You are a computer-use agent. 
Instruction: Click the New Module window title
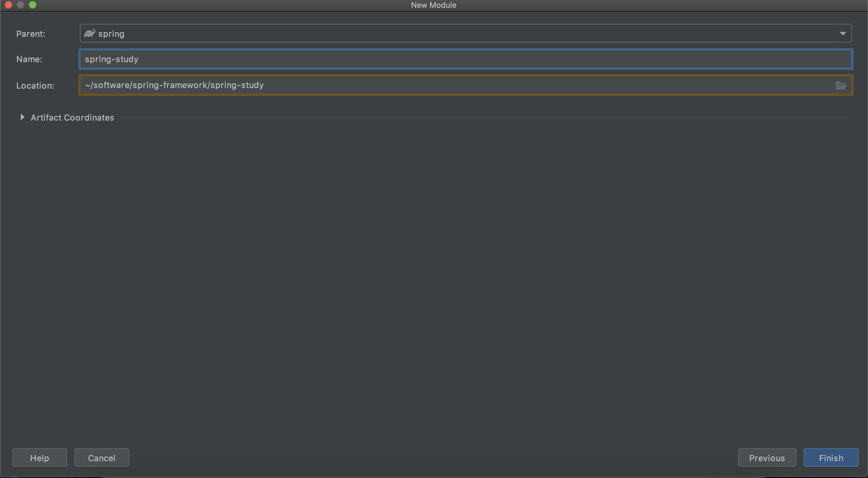point(434,5)
